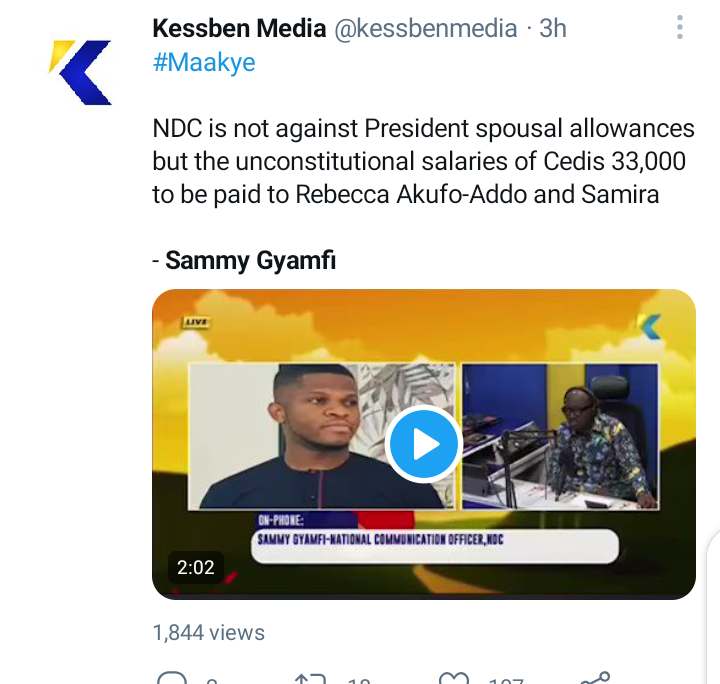Tap the share icon
The height and width of the screenshot is (684, 720).
coord(596,678)
